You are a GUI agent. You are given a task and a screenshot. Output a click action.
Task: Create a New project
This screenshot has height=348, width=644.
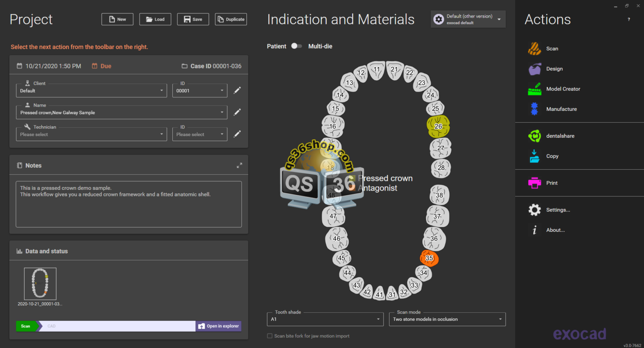117,19
